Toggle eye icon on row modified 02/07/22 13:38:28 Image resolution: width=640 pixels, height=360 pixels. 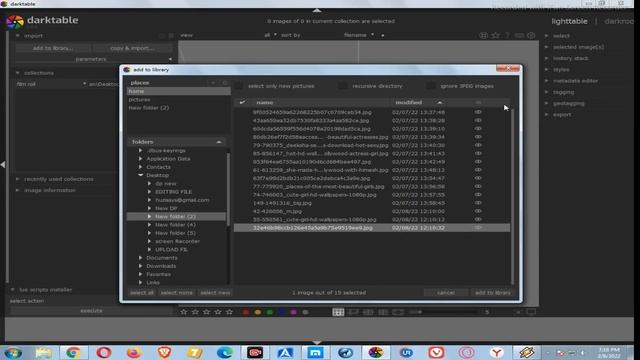(478, 120)
